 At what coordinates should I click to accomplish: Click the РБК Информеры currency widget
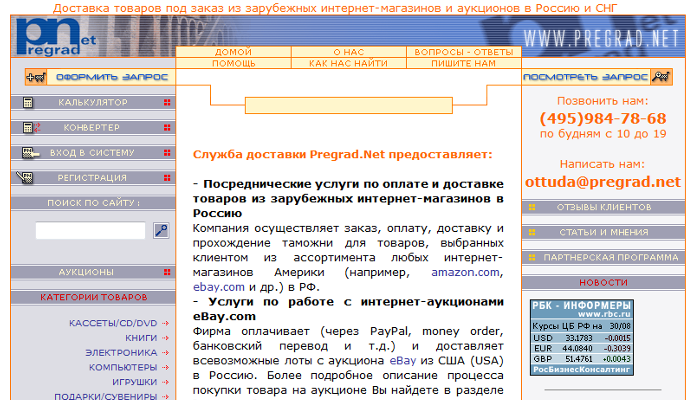[x=582, y=337]
